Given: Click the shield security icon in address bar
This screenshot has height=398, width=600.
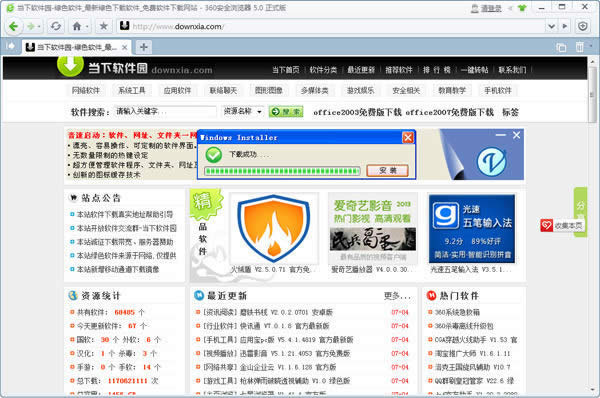Looking at the screenshot, I should pos(583,26).
